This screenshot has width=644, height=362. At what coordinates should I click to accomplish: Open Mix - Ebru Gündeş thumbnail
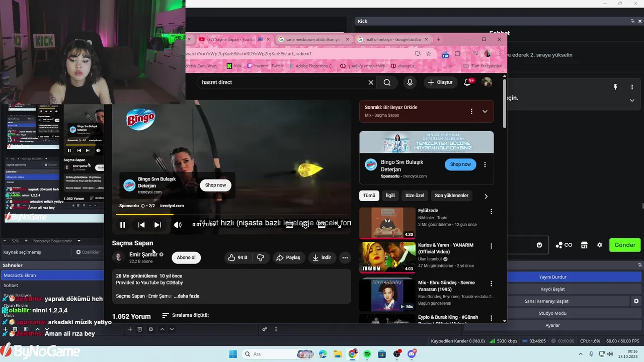tap(387, 295)
